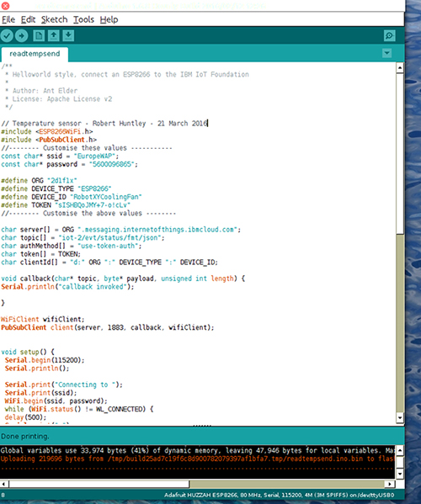This screenshot has height=504, width=421.
Task: Click the Upload arrow button
Action: click(x=22, y=35)
